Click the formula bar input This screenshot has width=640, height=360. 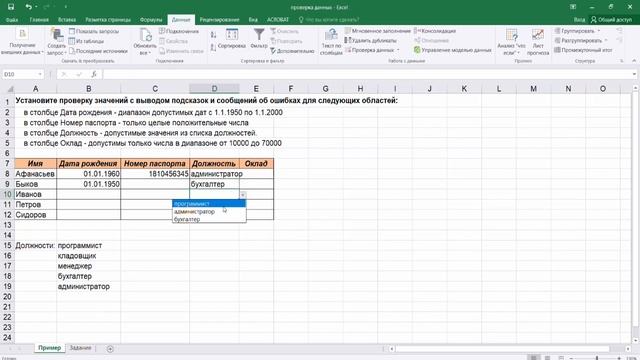367,74
